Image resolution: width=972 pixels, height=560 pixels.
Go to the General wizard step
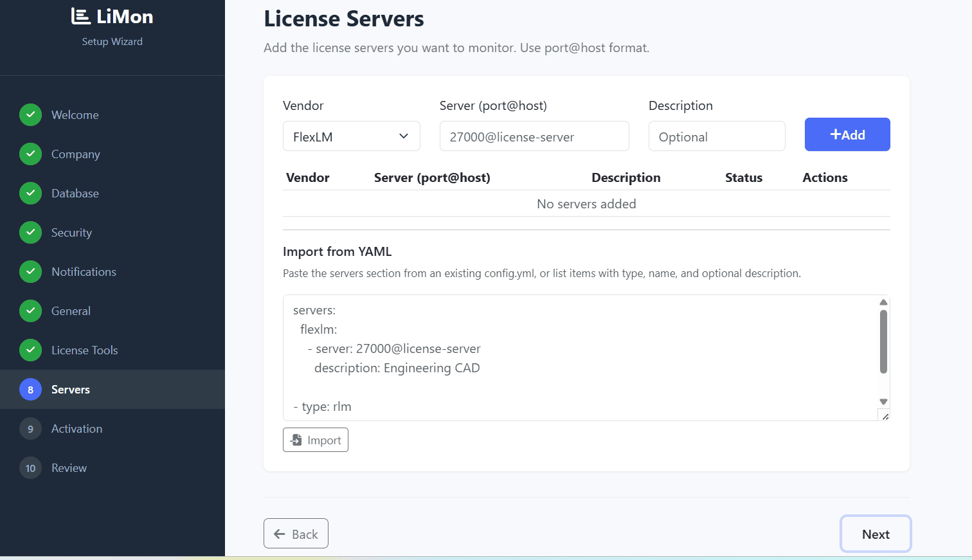click(113, 311)
